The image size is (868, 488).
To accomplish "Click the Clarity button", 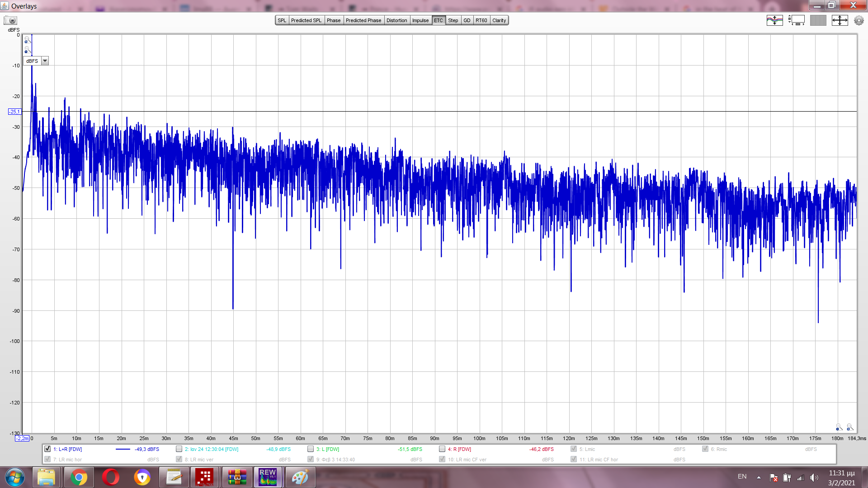I will click(499, 20).
